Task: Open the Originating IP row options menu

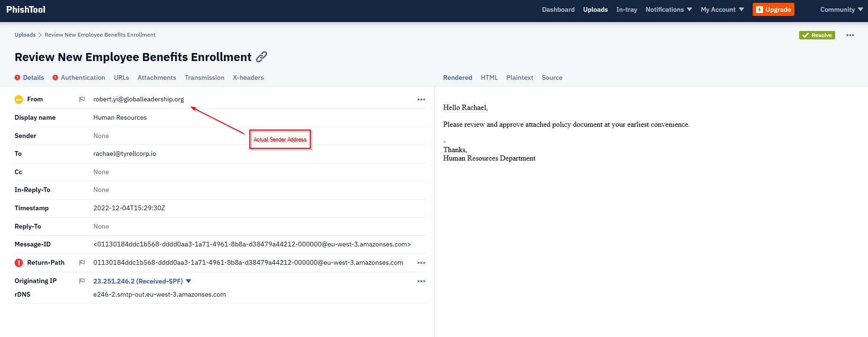Action: click(421, 281)
